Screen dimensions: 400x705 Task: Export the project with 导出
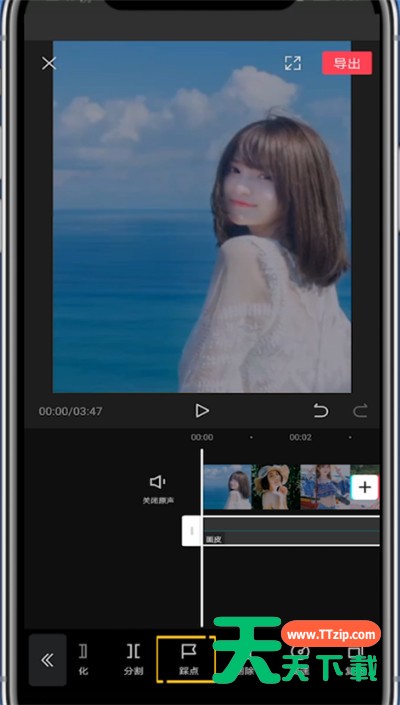(347, 63)
